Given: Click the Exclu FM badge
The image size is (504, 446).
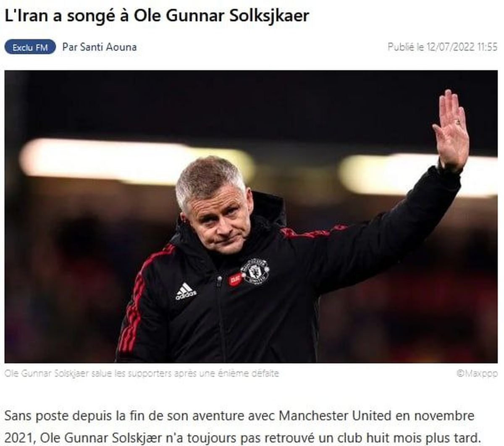Looking at the screenshot, I should click(30, 47).
